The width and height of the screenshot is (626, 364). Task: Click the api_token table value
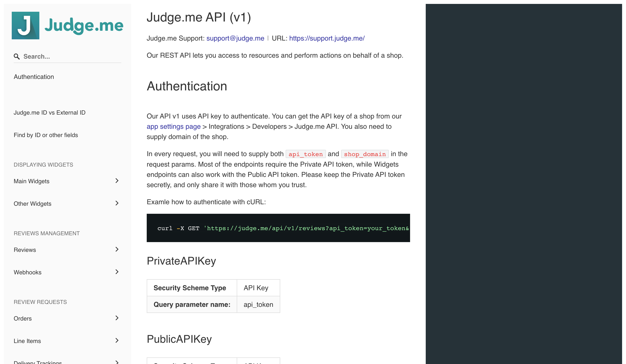[x=258, y=304]
